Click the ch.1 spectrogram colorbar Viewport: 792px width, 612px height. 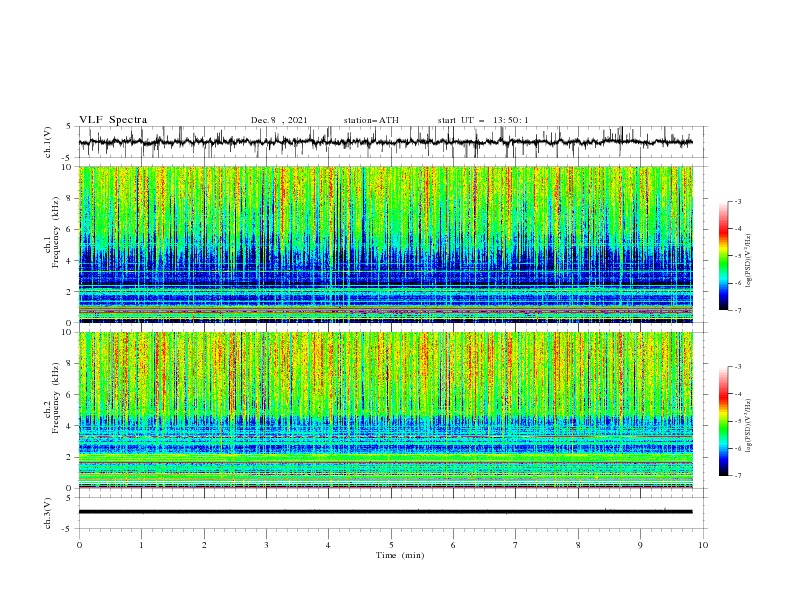pos(723,256)
